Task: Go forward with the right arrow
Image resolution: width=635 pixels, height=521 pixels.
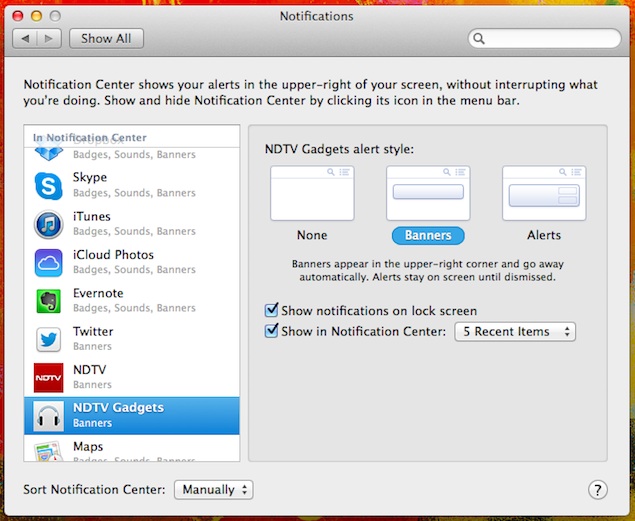Action: coord(49,38)
